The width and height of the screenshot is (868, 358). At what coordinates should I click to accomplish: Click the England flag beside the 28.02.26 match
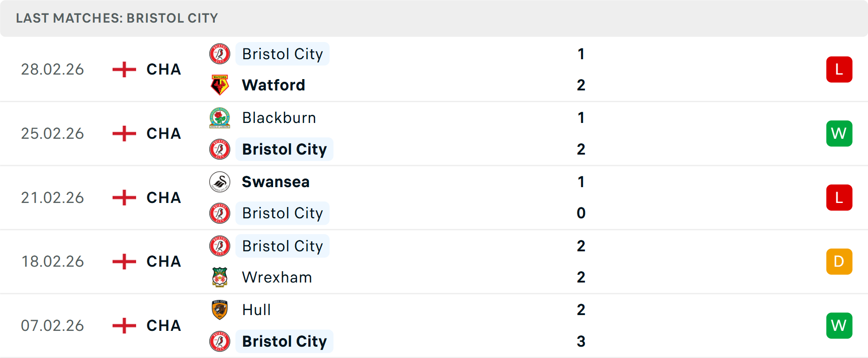123,69
